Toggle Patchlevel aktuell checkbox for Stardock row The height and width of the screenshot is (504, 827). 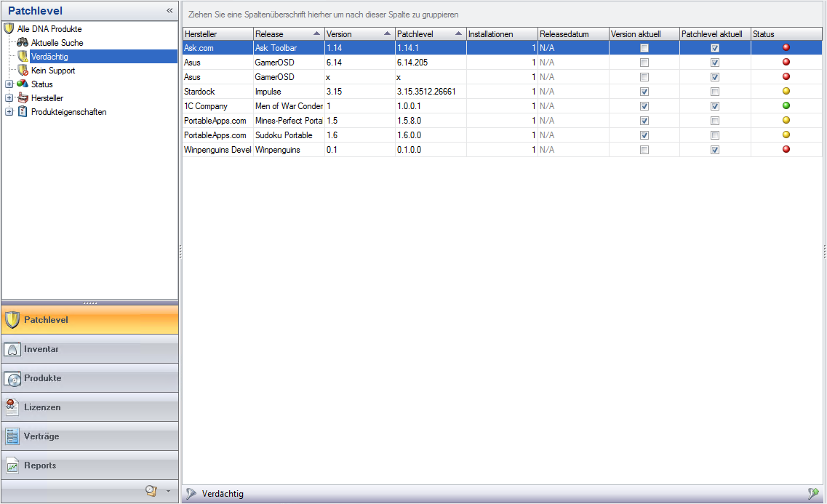coord(715,92)
